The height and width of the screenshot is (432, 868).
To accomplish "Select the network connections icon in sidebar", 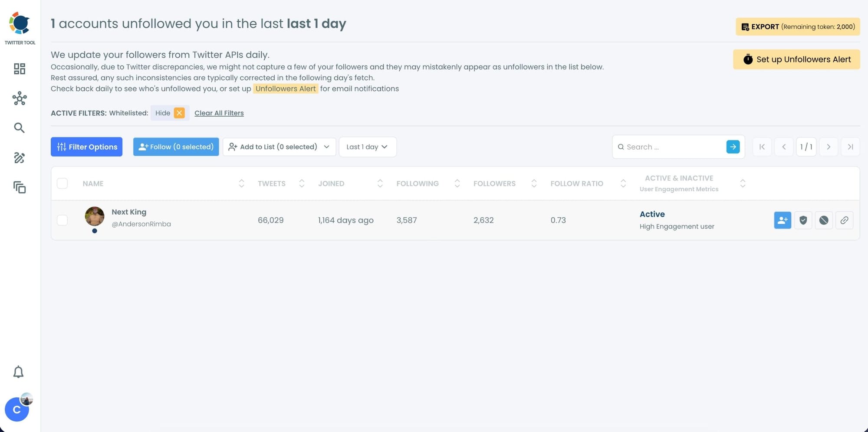I will [19, 98].
